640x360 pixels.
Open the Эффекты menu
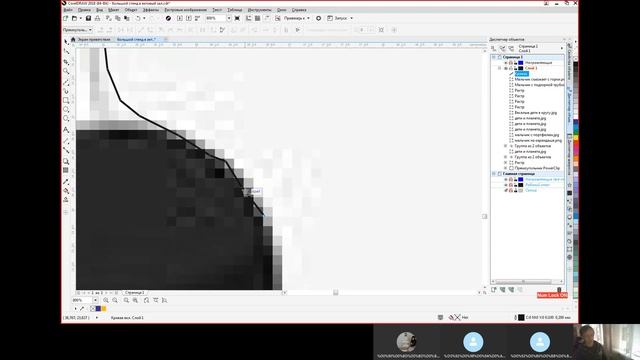[x=151, y=10]
